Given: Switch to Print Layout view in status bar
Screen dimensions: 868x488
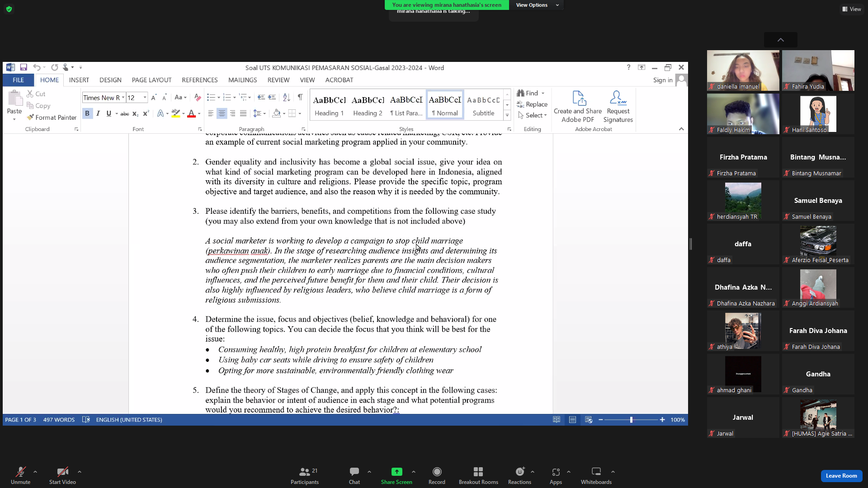Looking at the screenshot, I should pyautogui.click(x=572, y=420).
